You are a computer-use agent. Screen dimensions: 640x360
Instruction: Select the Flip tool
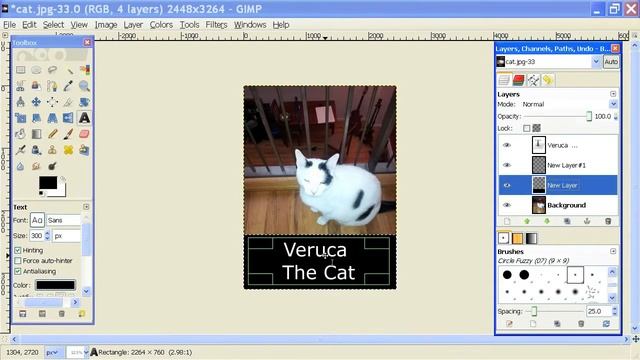tap(68, 118)
